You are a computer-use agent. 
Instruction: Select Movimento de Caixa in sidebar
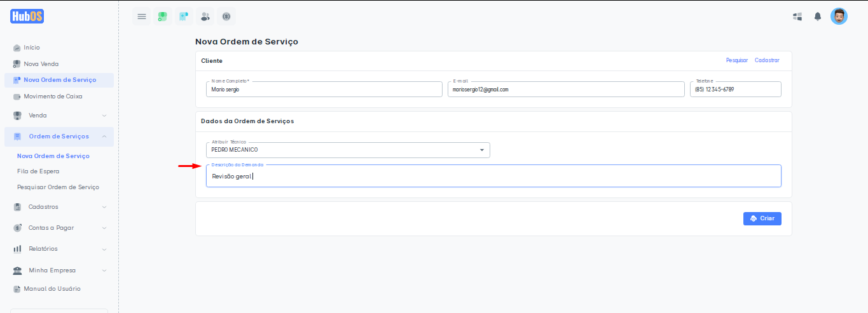click(53, 97)
